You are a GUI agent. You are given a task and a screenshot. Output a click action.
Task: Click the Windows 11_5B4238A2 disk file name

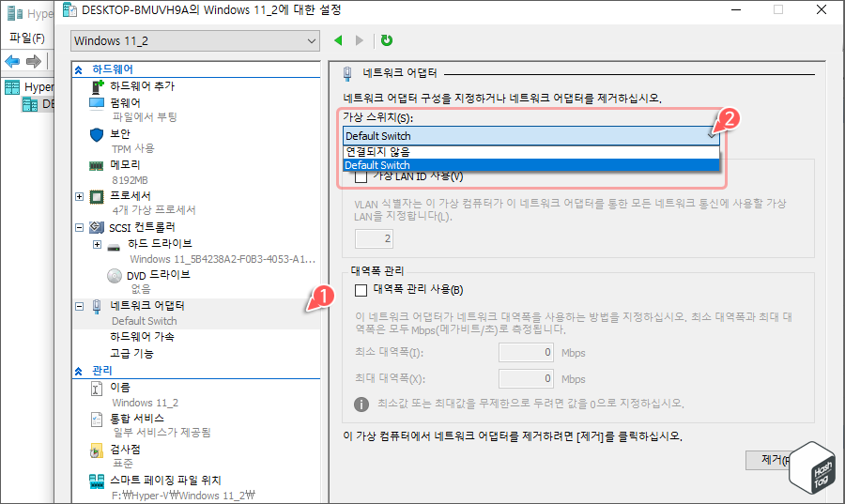pyautogui.click(x=223, y=259)
